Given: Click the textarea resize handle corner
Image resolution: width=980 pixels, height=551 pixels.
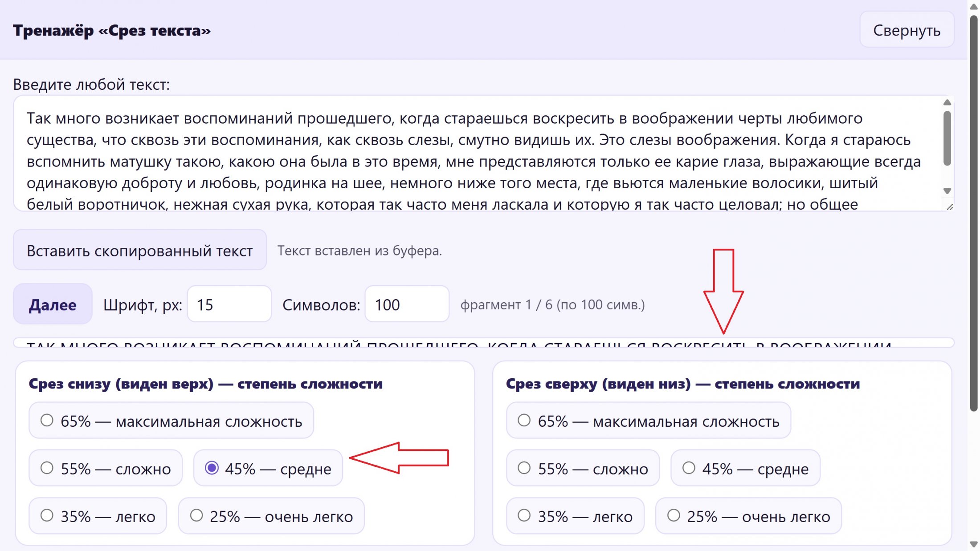Looking at the screenshot, I should coord(949,206).
